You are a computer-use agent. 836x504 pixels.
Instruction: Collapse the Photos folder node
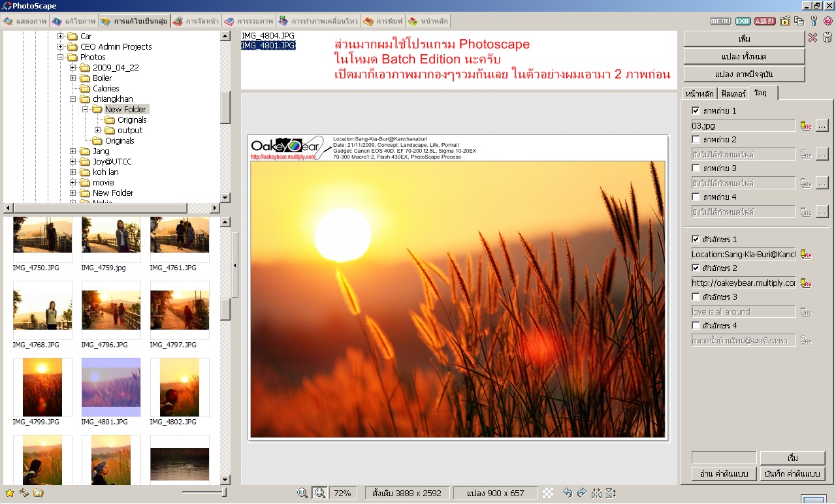coord(61,57)
